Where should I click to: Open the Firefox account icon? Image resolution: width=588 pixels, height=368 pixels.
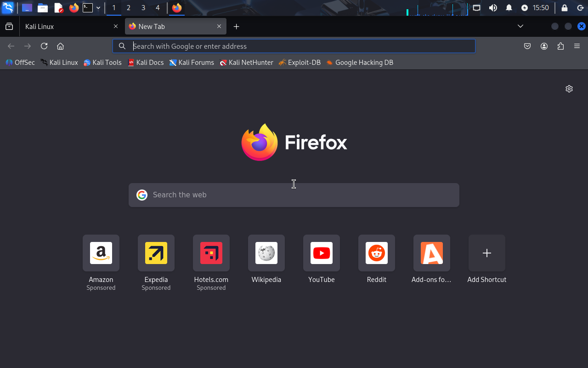coord(544,46)
